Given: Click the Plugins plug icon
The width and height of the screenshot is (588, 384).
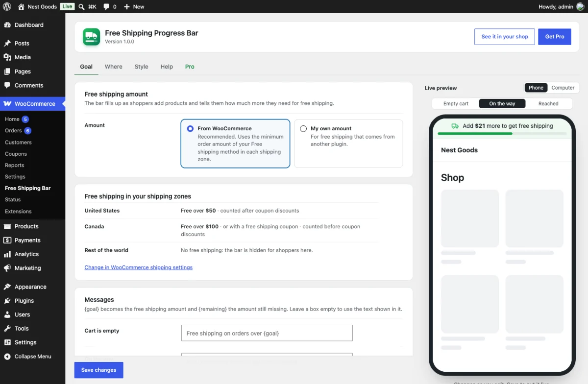Looking at the screenshot, I should tap(7, 301).
